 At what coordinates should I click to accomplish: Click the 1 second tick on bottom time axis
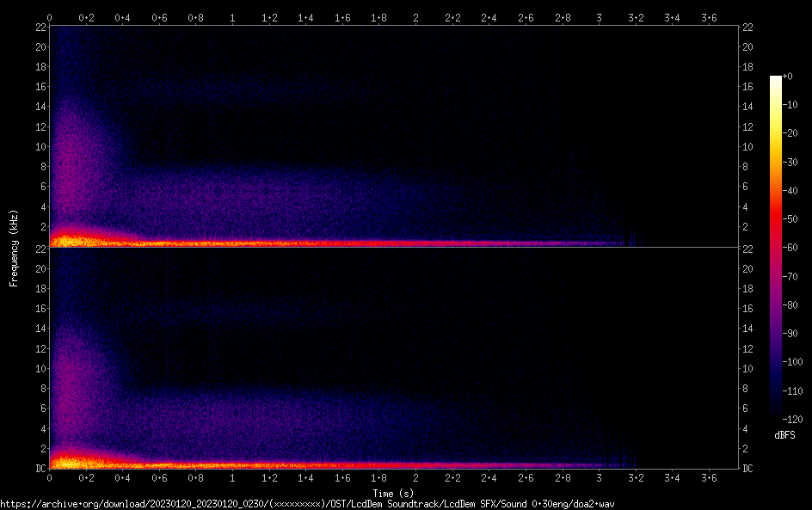tap(232, 477)
